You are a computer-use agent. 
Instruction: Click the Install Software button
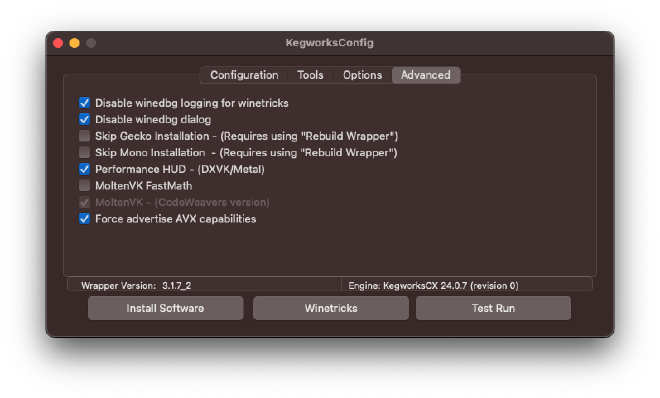point(165,308)
